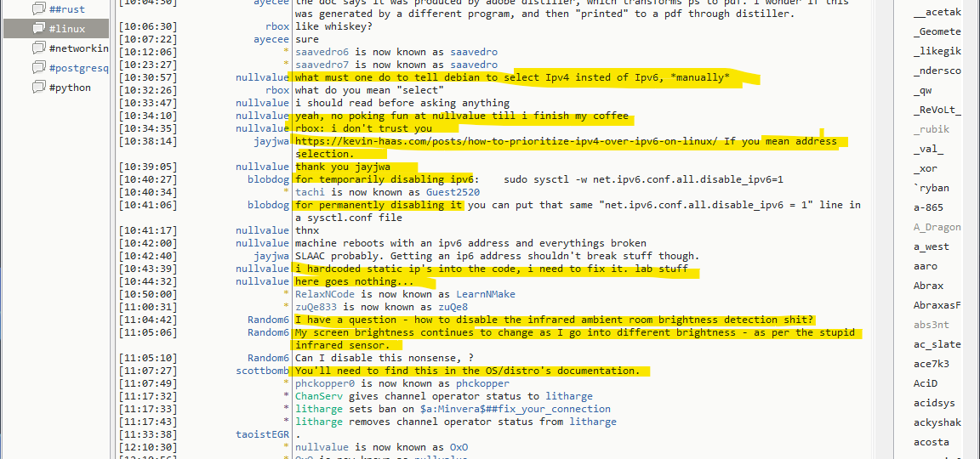Click the #postgresql channel icon
This screenshot has height=459, width=980.
pos(38,68)
